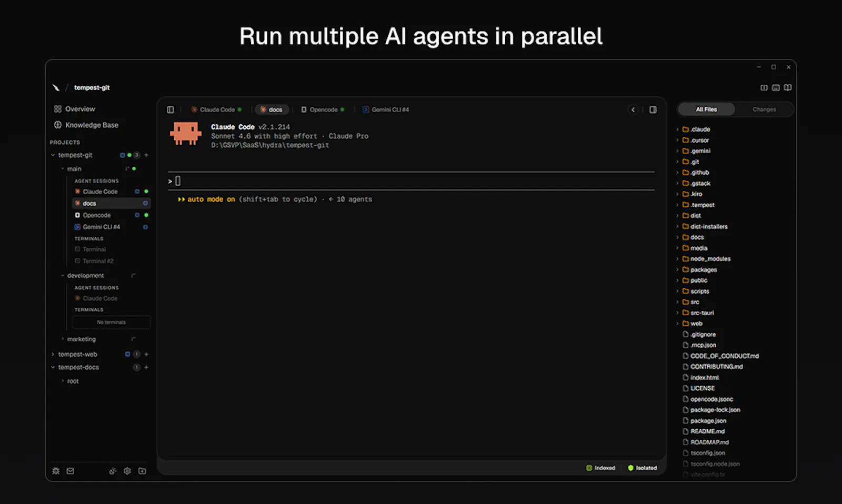Click the bug report icon in sidebar footer
The width and height of the screenshot is (842, 504).
click(56, 471)
